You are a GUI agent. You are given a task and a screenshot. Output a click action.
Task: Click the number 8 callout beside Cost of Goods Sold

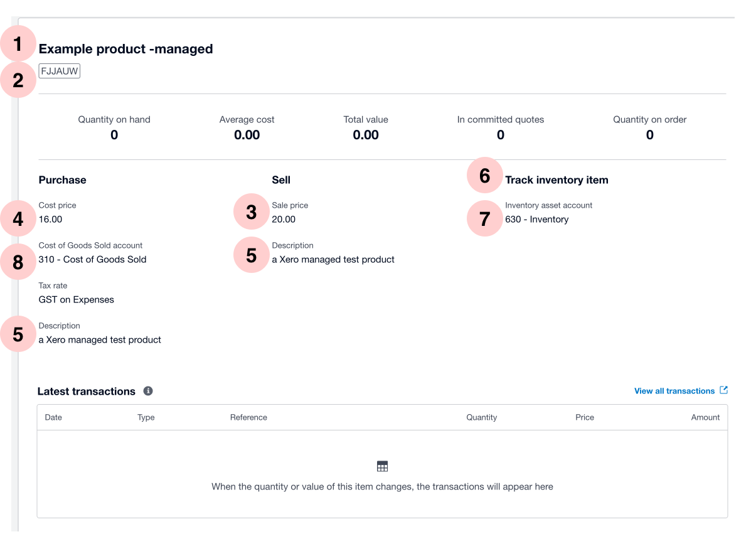point(18,262)
